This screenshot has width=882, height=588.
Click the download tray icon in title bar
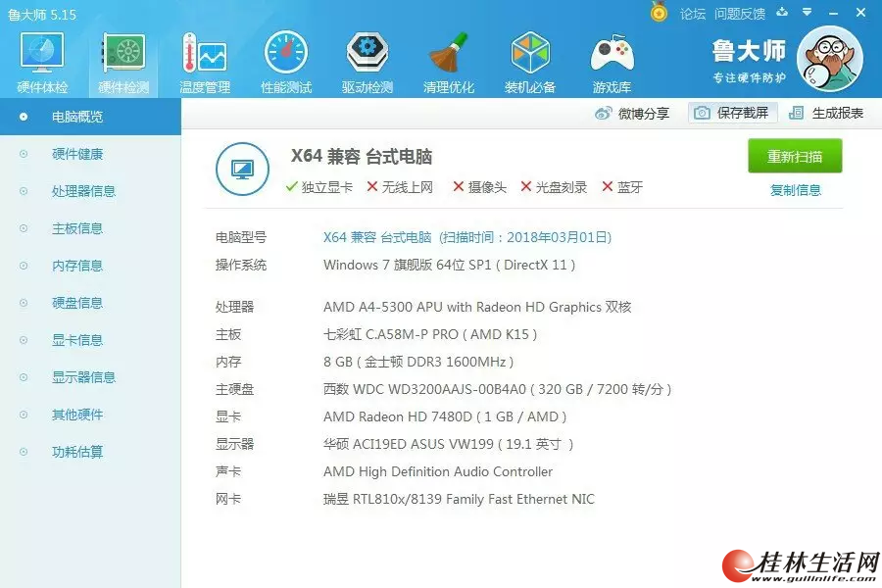click(x=782, y=12)
